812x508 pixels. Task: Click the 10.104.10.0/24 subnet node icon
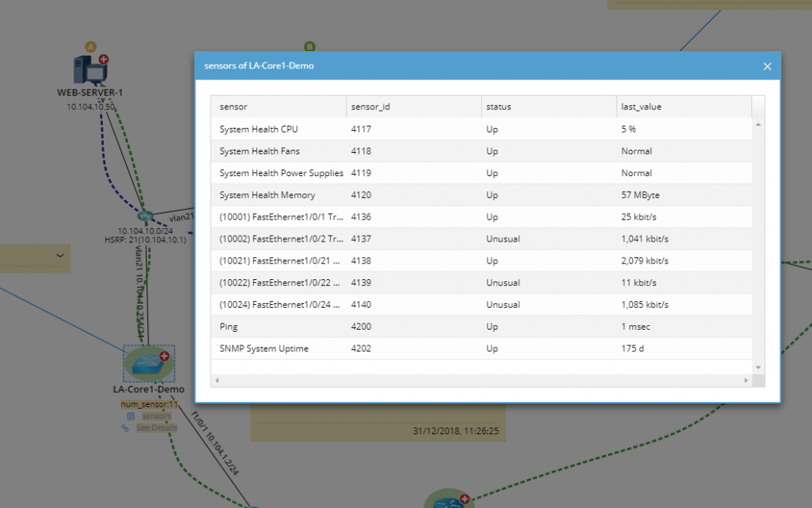coord(145,216)
